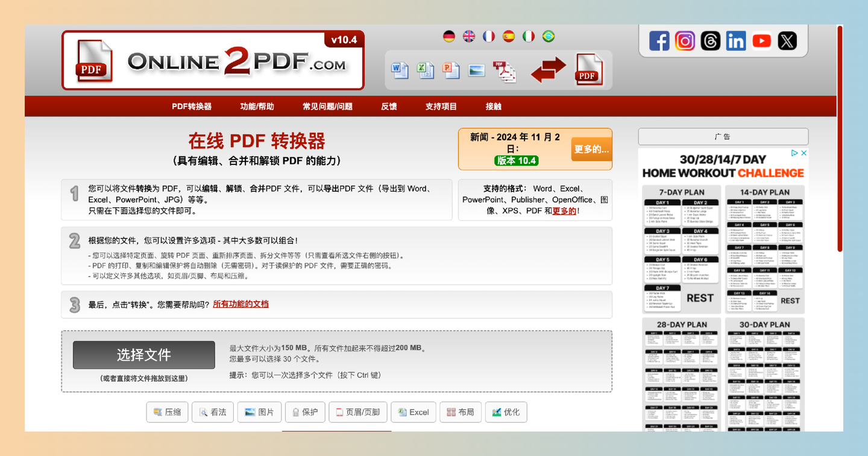Open the site's Facebook page icon
Screen dimensions: 868x456
click(x=659, y=40)
